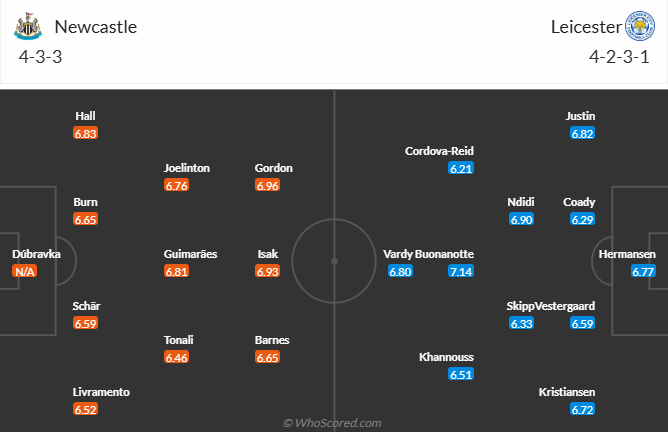Select Hermansen's 6.77 rating badge
Screen dimensions: 668x432
pyautogui.click(x=643, y=271)
